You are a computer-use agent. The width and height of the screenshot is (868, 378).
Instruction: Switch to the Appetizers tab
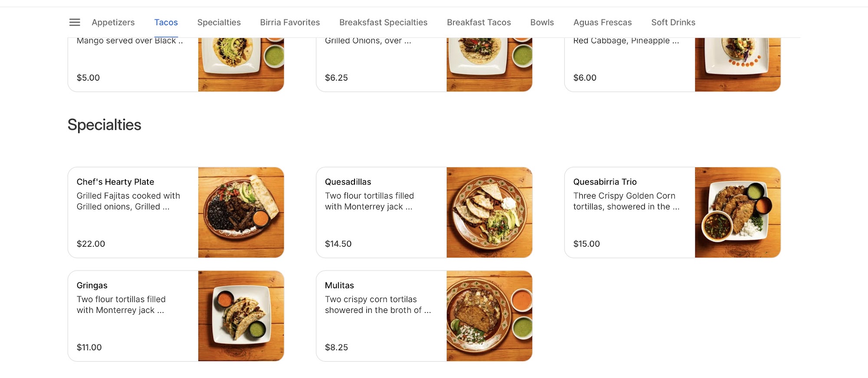tap(113, 23)
